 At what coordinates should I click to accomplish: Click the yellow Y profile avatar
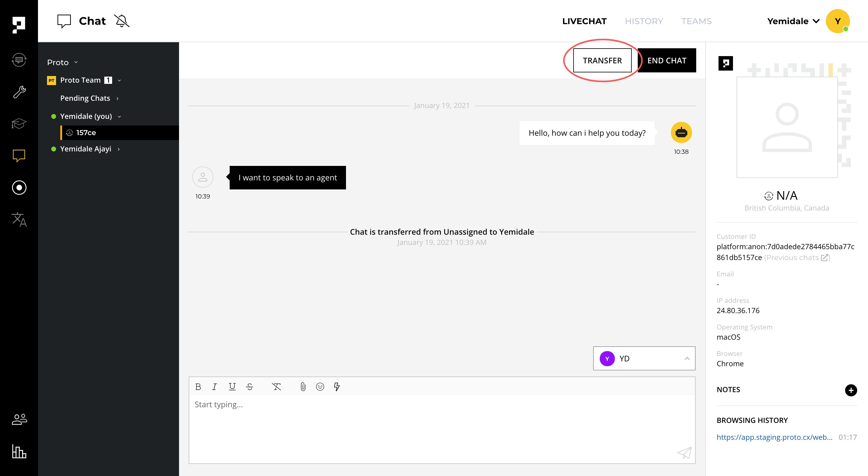838,21
